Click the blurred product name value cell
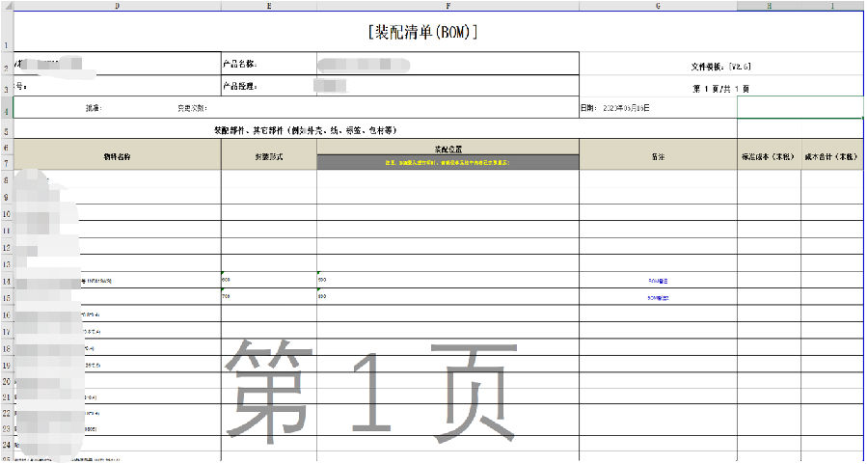The width and height of the screenshot is (868, 464). pyautogui.click(x=364, y=66)
